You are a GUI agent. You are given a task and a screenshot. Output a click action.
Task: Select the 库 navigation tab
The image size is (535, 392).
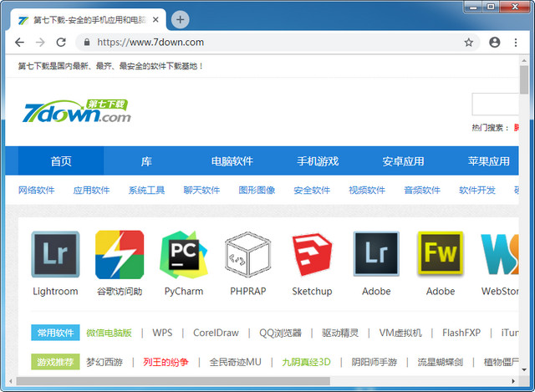point(146,161)
